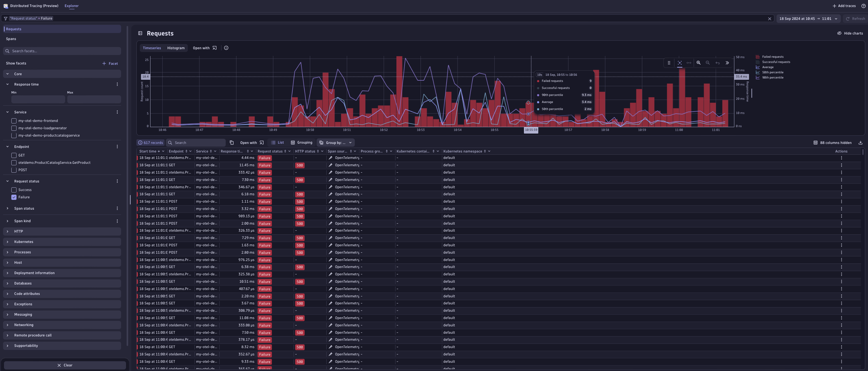
Task: Select the zoom-in magnifier on the chart toolbar
Action: tap(699, 63)
